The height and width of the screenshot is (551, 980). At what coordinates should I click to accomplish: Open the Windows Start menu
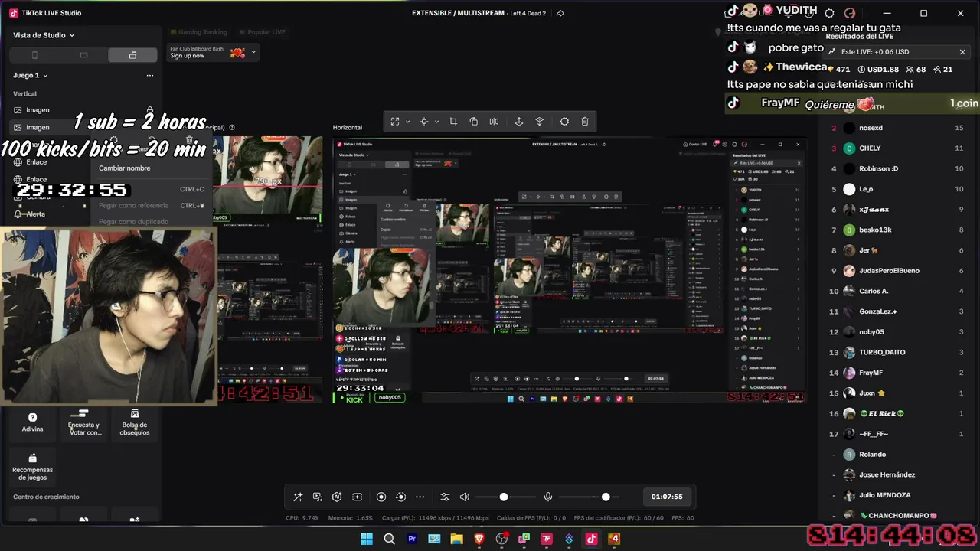tap(367, 539)
